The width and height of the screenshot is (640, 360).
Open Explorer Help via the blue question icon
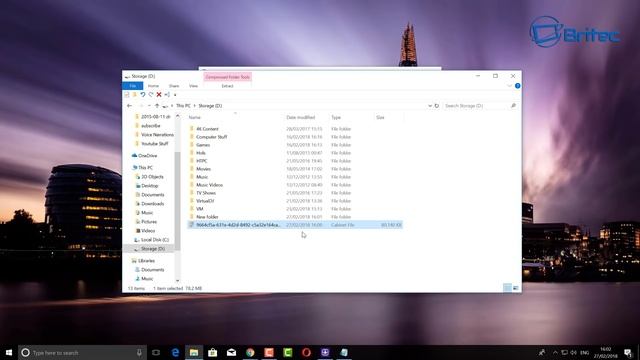tap(518, 86)
